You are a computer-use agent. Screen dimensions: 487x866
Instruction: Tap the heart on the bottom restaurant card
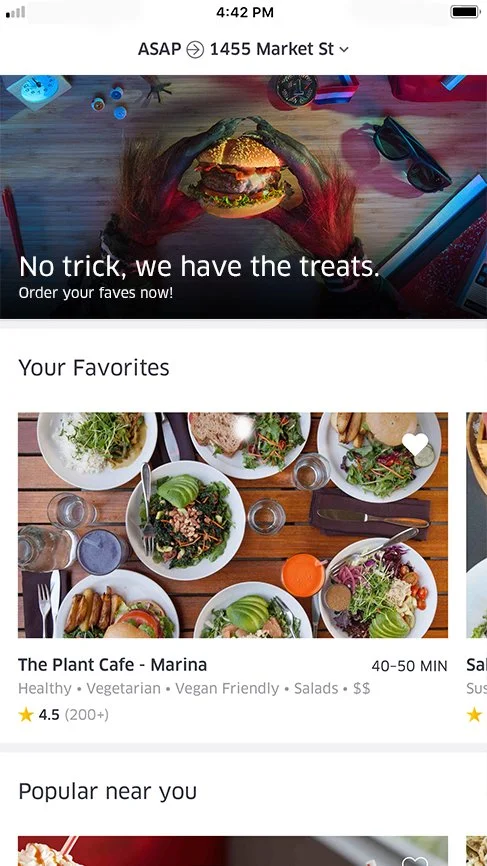pos(415,861)
